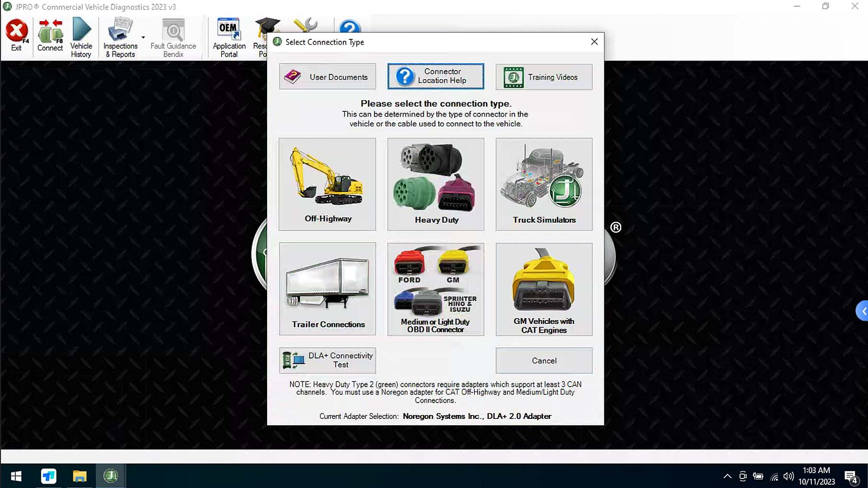868x488 pixels.
Task: Click the blue side panel arrow tab
Action: pyautogui.click(x=862, y=311)
